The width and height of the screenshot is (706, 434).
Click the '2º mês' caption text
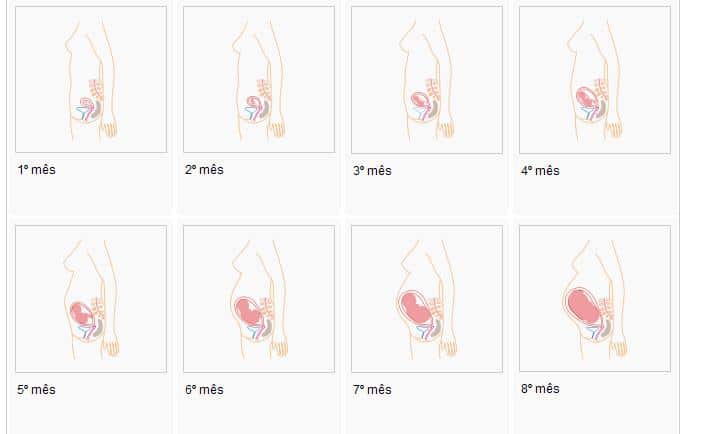(x=204, y=170)
